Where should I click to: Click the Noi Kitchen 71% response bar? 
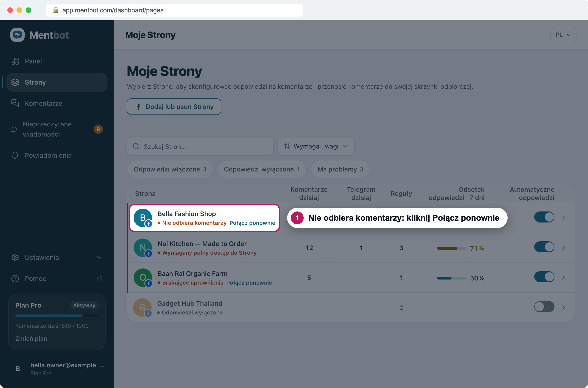[451, 248]
